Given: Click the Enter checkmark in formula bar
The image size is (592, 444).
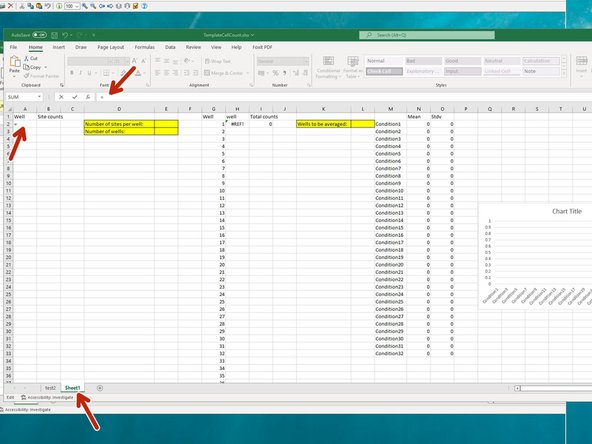Looking at the screenshot, I should click(74, 97).
